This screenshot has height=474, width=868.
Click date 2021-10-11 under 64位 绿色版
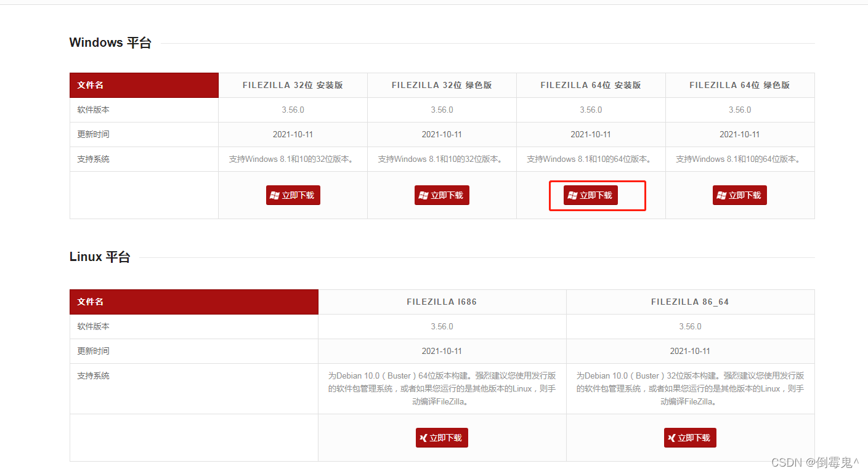tap(740, 134)
